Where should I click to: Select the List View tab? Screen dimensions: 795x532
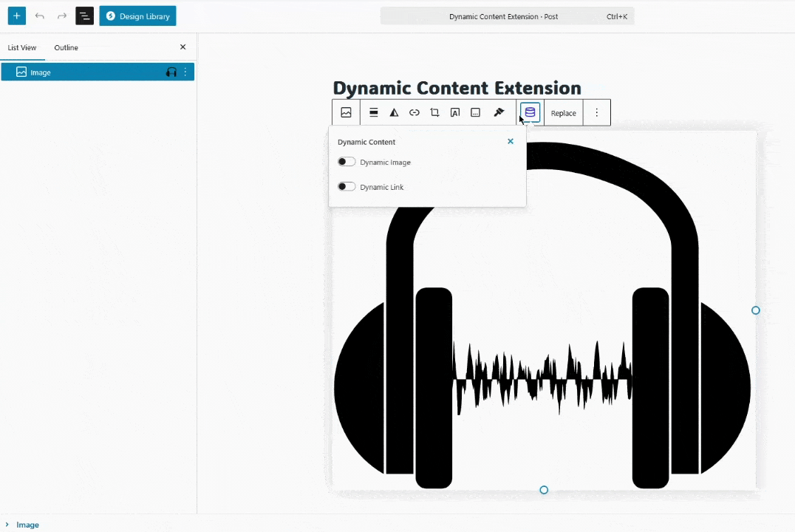click(x=22, y=47)
